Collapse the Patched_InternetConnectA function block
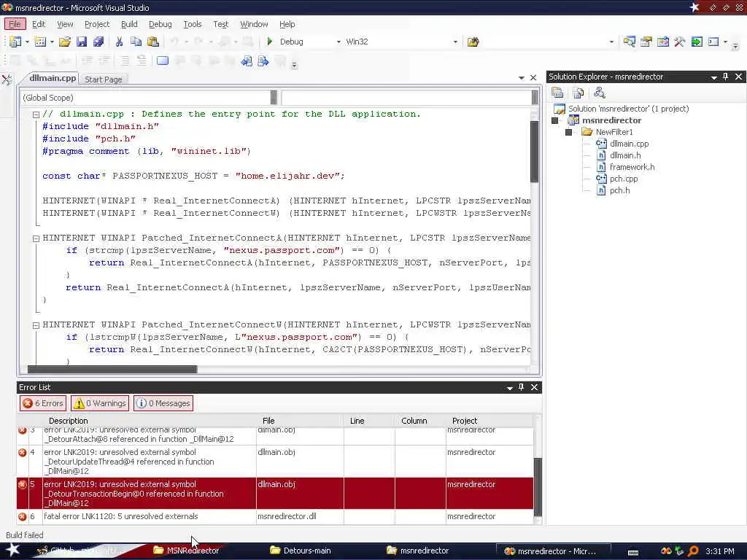 tap(36, 238)
